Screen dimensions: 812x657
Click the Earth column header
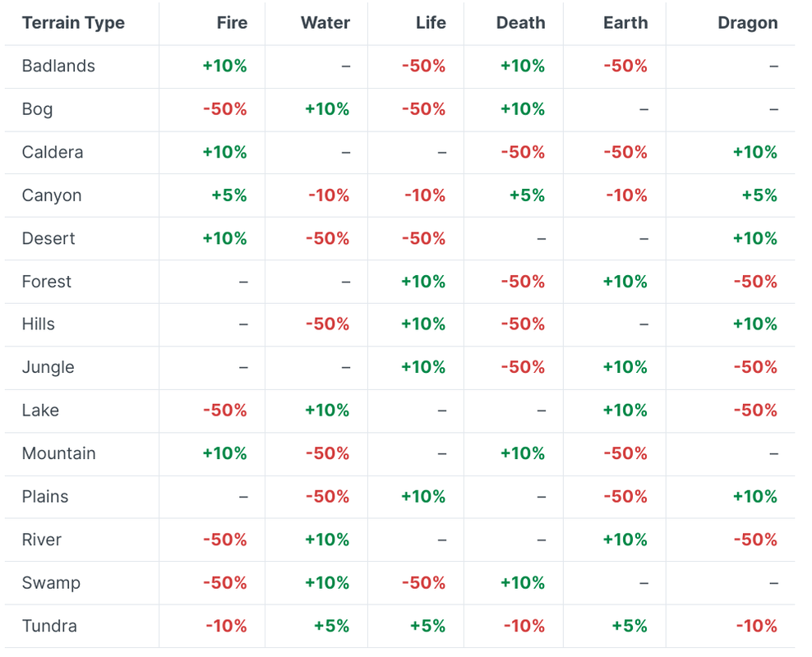click(x=625, y=23)
